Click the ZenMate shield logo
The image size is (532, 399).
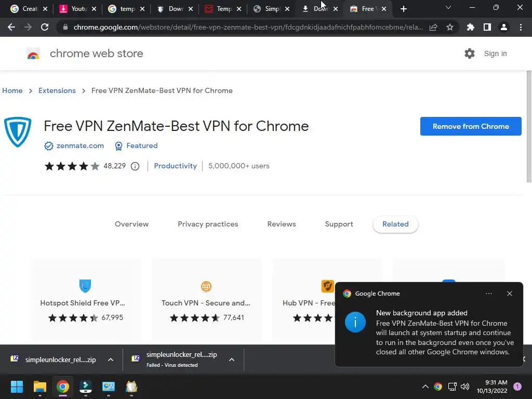click(x=18, y=131)
